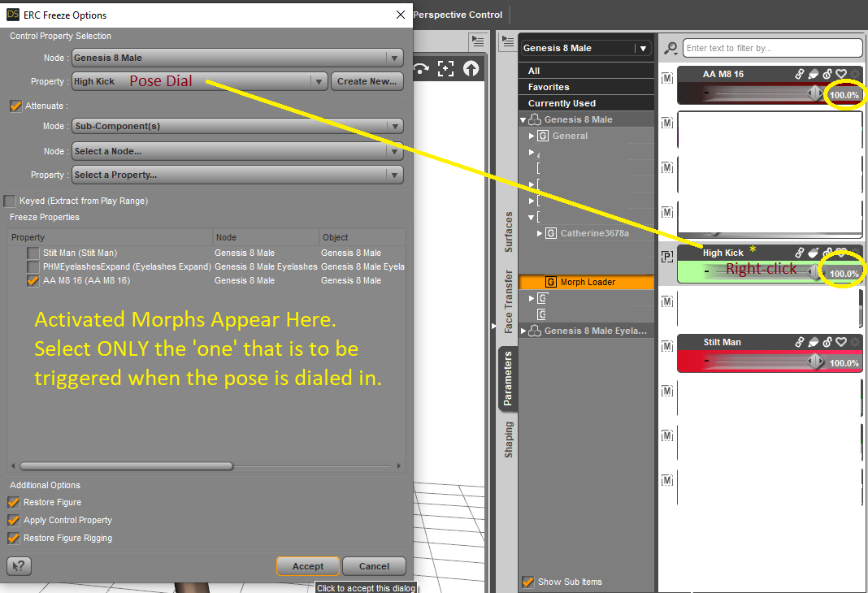
Task: Click the Freeze Properties horizontal scrollbar
Action: 126,465
